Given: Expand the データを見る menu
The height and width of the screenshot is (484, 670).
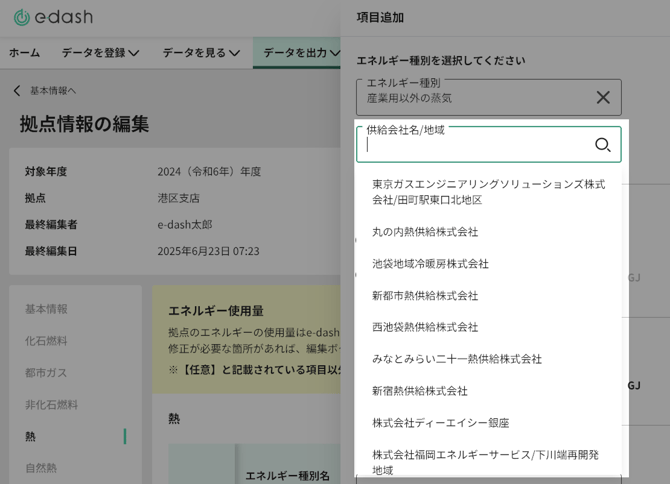Looking at the screenshot, I should (x=201, y=53).
